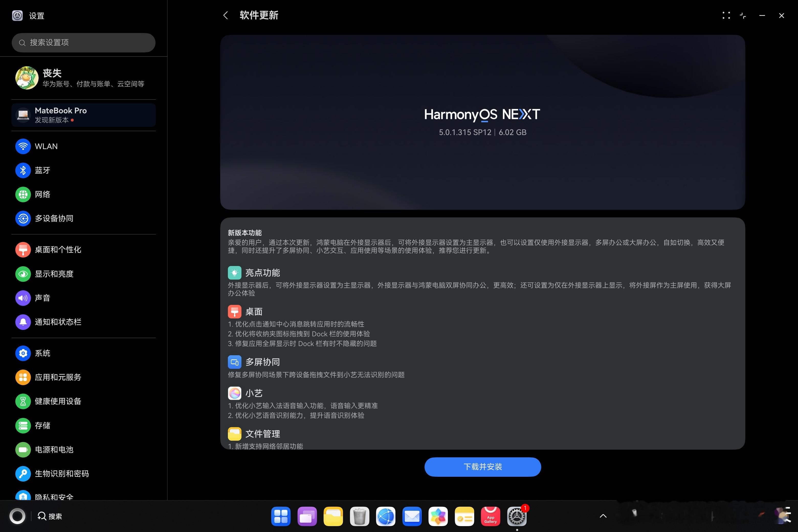Open 存储 storage settings
The width and height of the screenshot is (798, 532).
(83, 425)
